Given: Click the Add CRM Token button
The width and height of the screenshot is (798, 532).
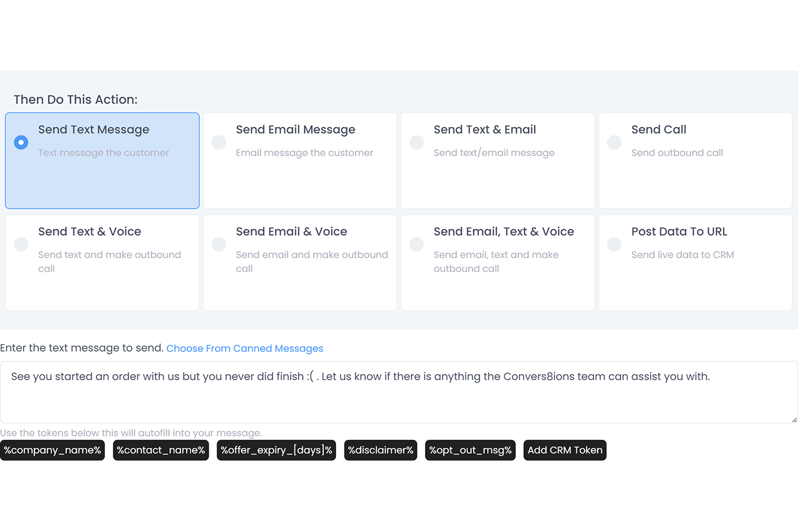Looking at the screenshot, I should 565,450.
